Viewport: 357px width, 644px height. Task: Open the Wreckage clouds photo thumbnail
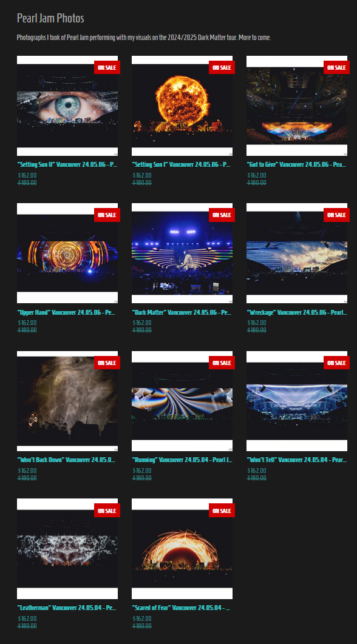tap(296, 253)
